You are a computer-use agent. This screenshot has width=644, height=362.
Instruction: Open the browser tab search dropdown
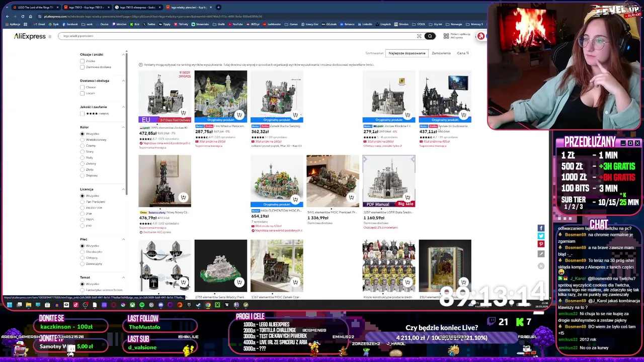click(7, 8)
